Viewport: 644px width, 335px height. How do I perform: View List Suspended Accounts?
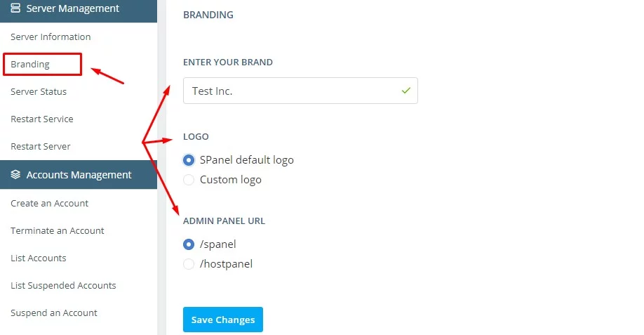pyautogui.click(x=63, y=285)
